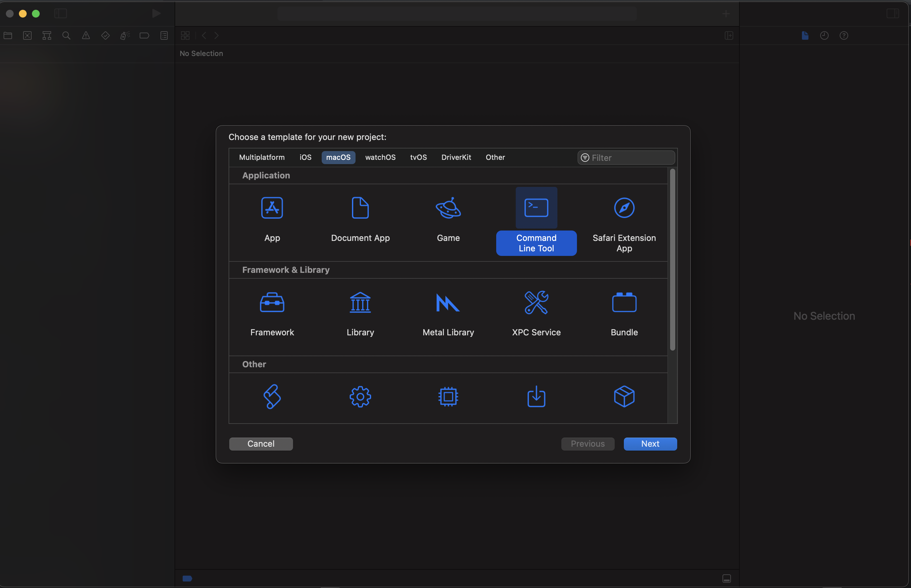Select the Bundle template
This screenshot has width=911, height=588.
(x=624, y=302)
